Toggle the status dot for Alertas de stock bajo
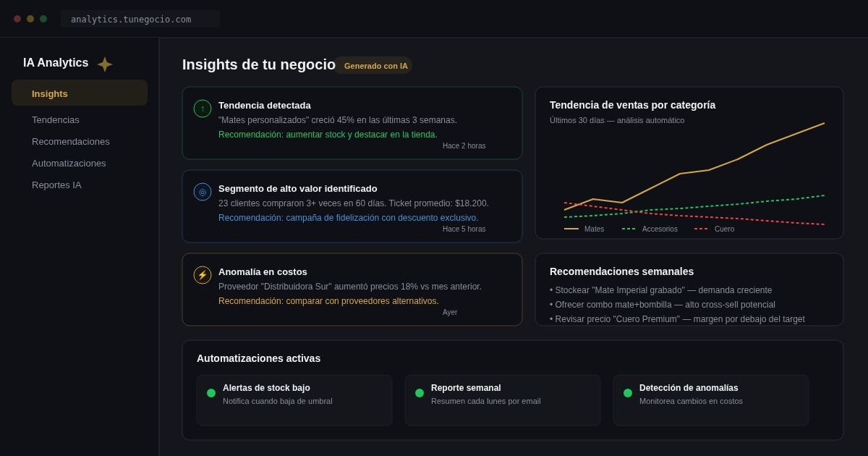This screenshot has height=456, width=868. pos(210,393)
